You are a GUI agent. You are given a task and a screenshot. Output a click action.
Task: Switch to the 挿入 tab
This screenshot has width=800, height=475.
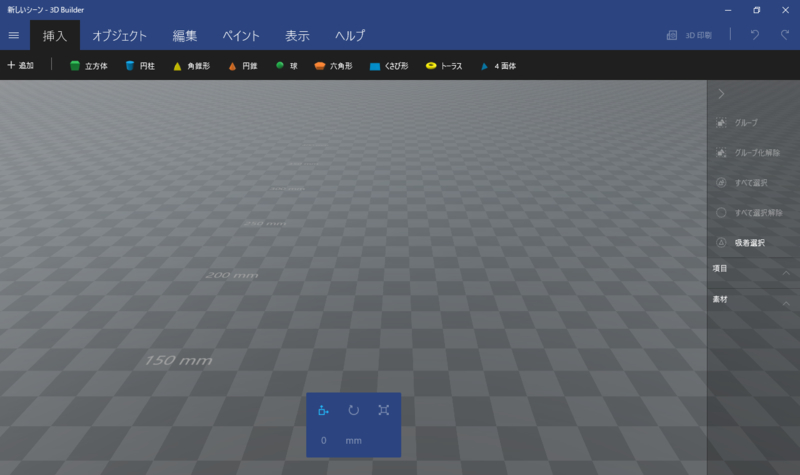click(x=55, y=36)
